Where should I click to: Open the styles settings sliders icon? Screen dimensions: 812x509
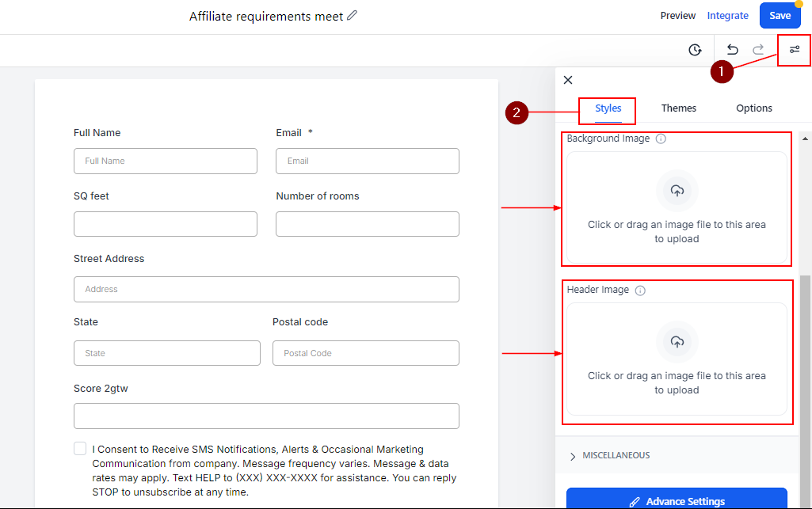point(795,50)
